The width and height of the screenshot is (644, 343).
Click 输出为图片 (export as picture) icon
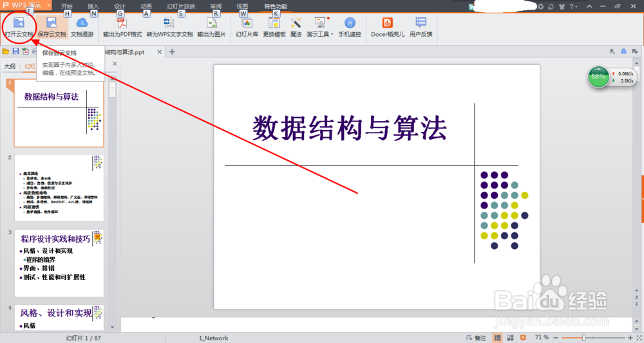212,23
